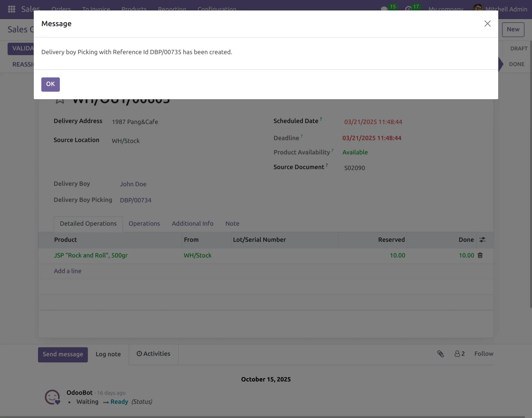
Task: Delete the JSP Rock and Roll line (trash icon)
Action: click(x=480, y=255)
